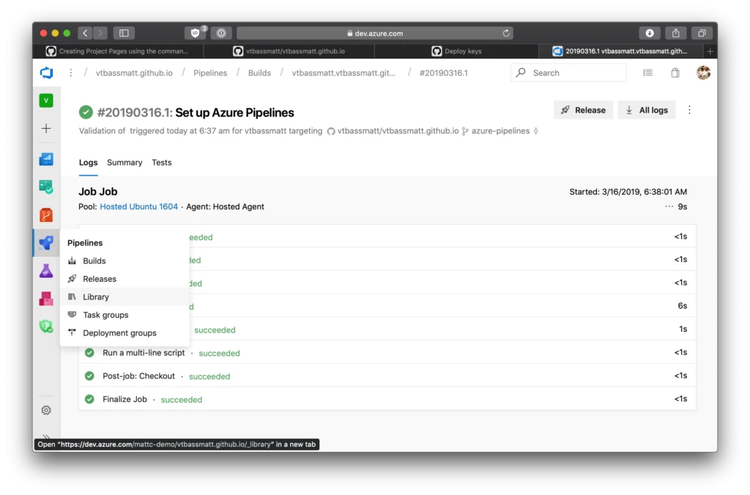
Task: Open the work items list icon in header
Action: pyautogui.click(x=648, y=73)
